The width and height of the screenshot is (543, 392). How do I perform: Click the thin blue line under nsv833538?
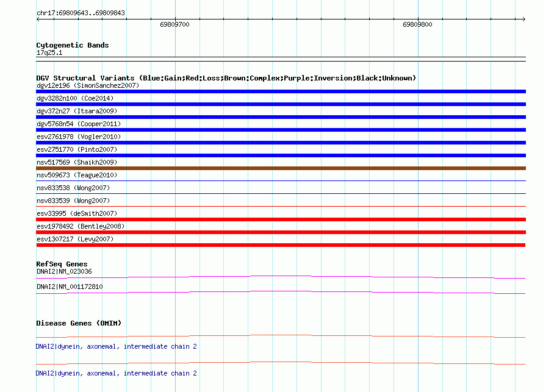(x=281, y=193)
